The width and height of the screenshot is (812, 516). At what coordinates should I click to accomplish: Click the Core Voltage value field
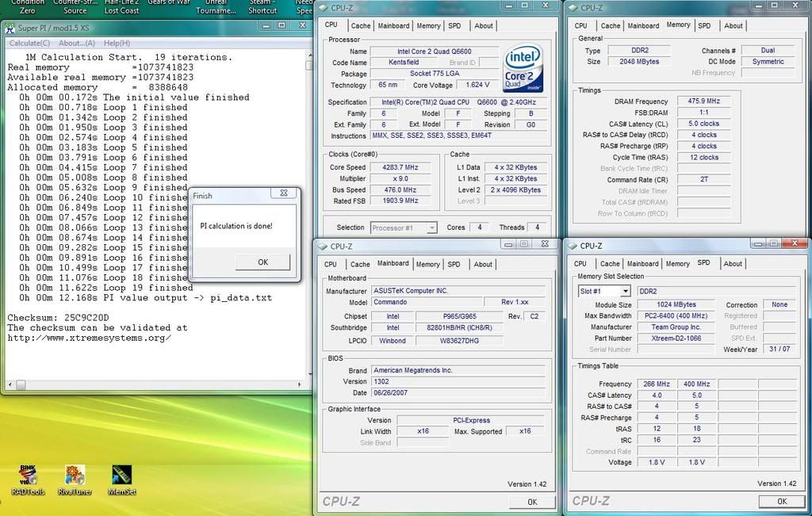[x=477, y=85]
